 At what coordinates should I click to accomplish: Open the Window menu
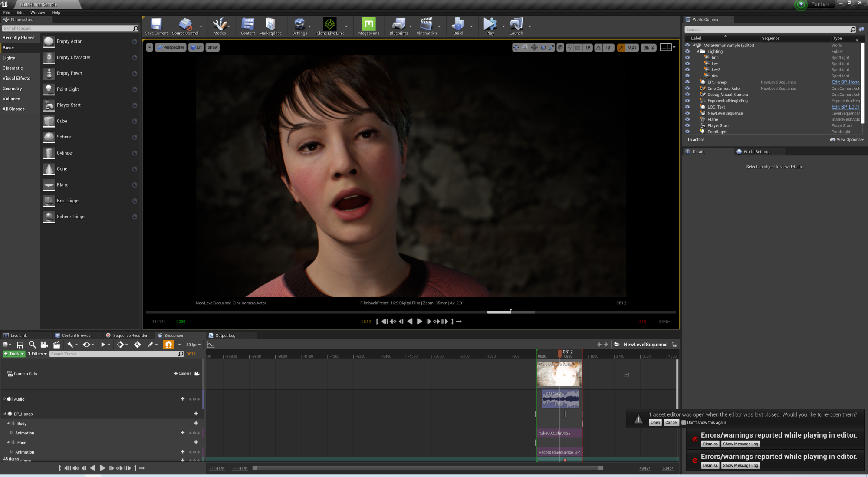[x=38, y=13]
